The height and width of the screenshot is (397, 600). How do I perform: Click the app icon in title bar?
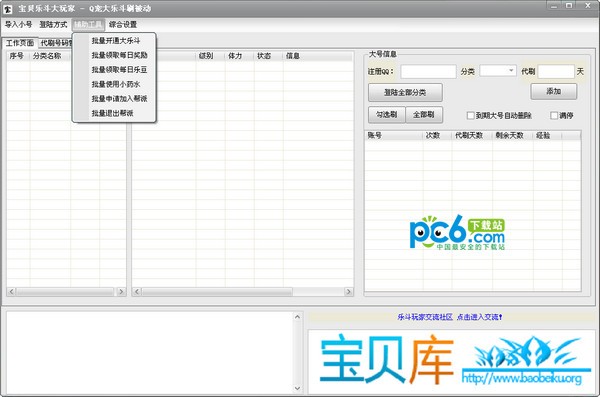7,9
